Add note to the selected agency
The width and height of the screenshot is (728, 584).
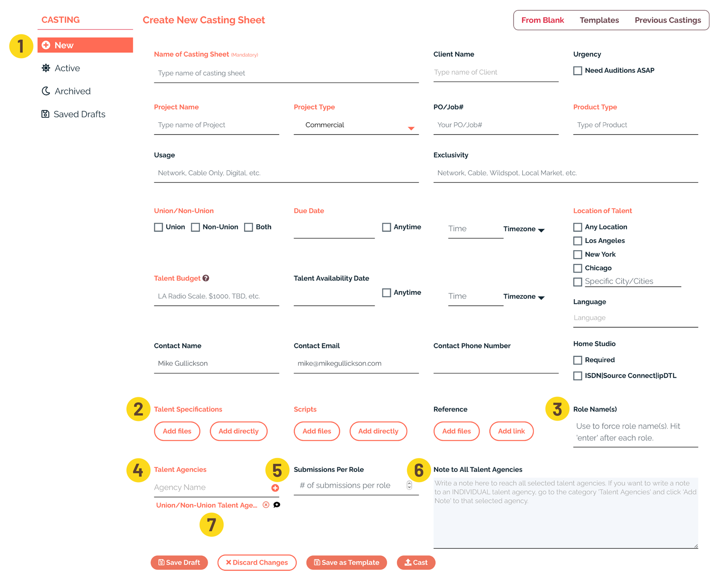pyautogui.click(x=277, y=505)
